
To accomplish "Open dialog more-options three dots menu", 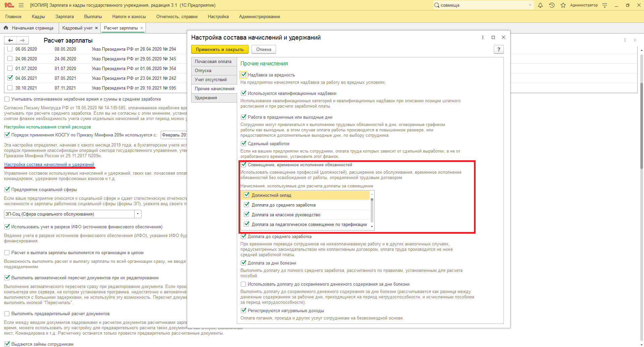I will 483,37.
